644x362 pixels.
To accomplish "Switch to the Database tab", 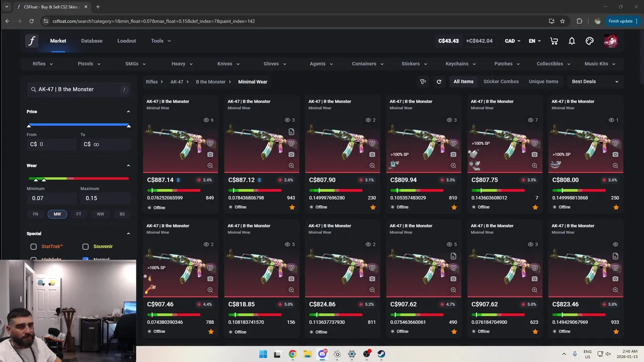I will 92,41.
